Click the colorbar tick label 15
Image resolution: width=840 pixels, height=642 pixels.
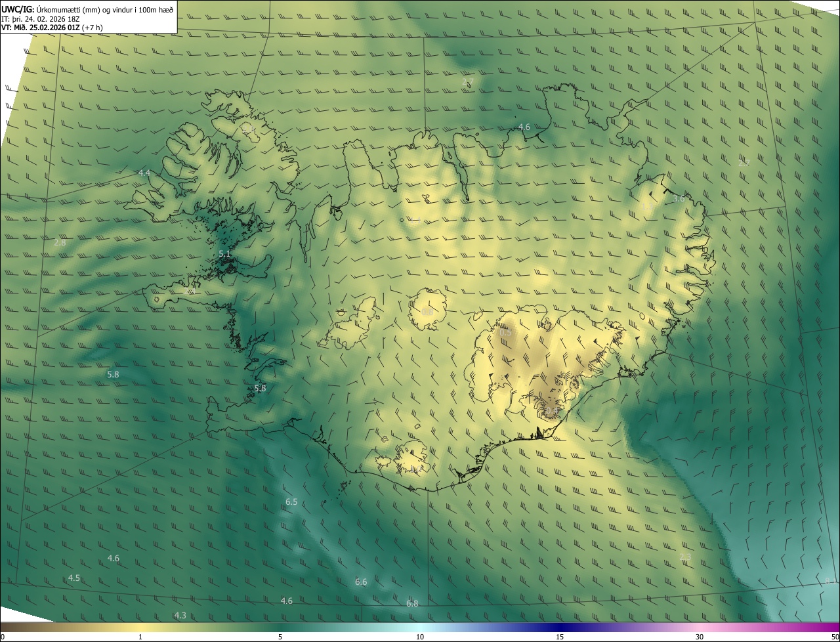pyautogui.click(x=560, y=637)
